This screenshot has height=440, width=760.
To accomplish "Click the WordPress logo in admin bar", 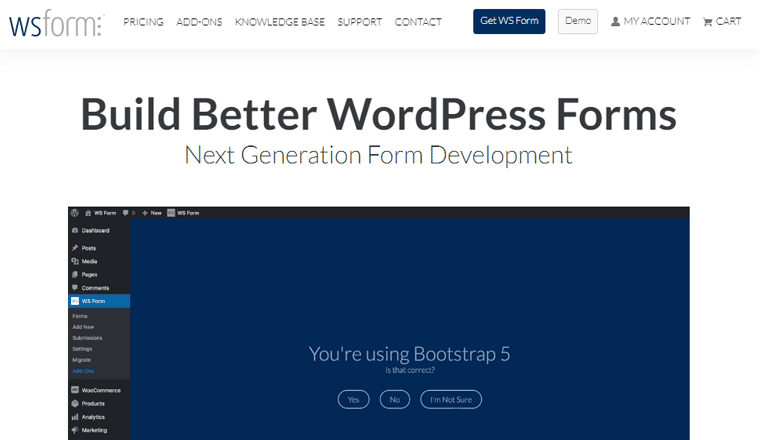I will tap(75, 213).
